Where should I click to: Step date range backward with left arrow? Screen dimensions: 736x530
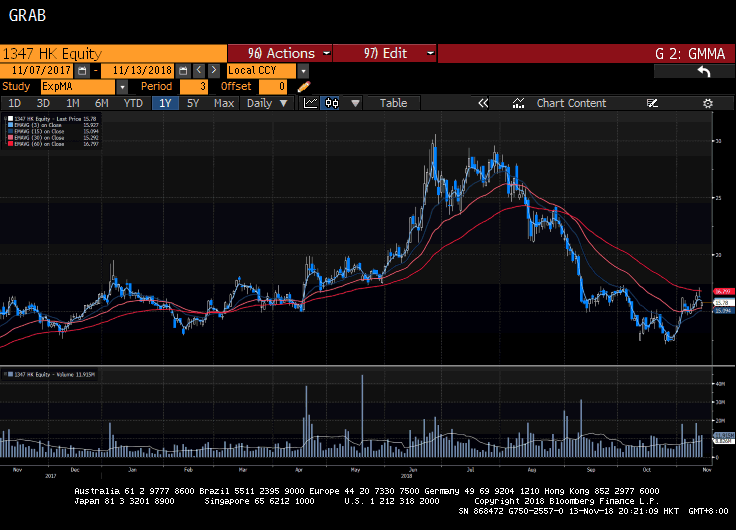(199, 70)
